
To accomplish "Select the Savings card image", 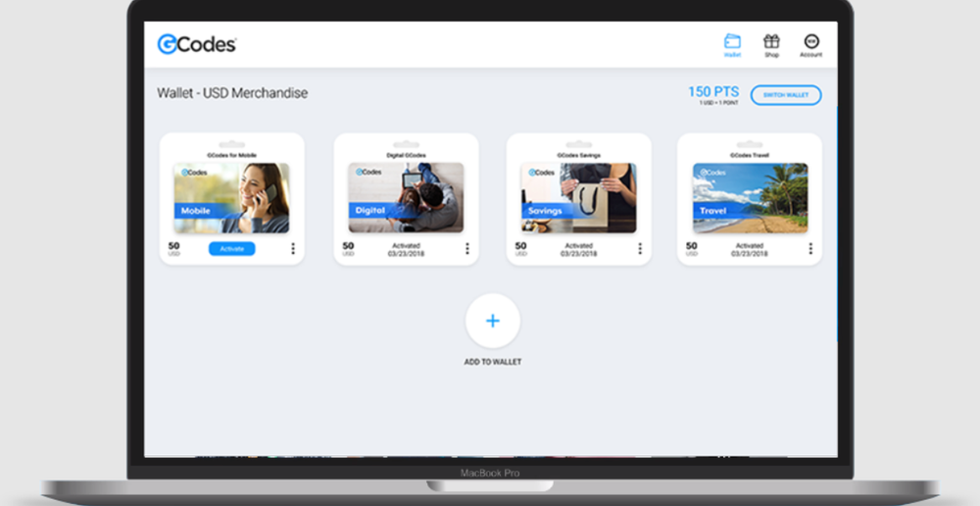I will pos(579,198).
